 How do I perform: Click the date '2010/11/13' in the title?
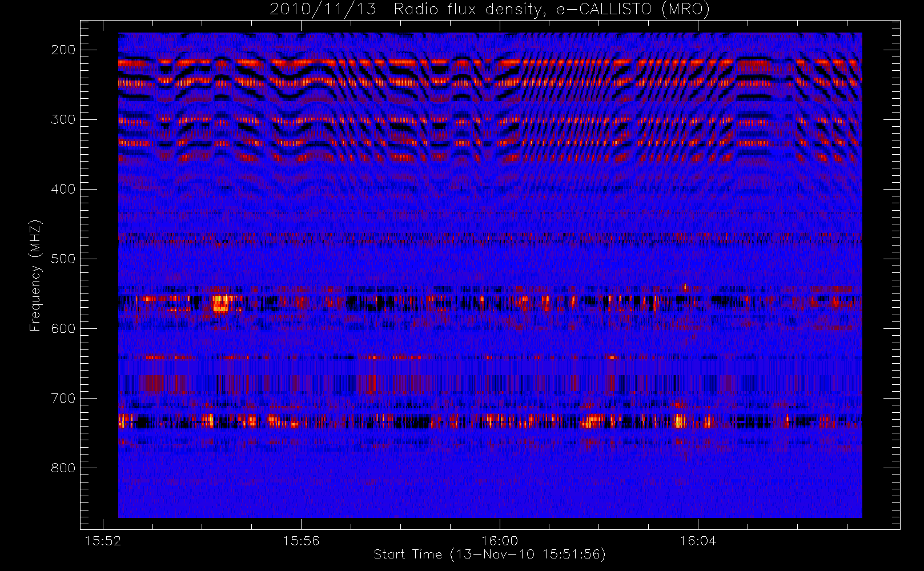point(323,10)
